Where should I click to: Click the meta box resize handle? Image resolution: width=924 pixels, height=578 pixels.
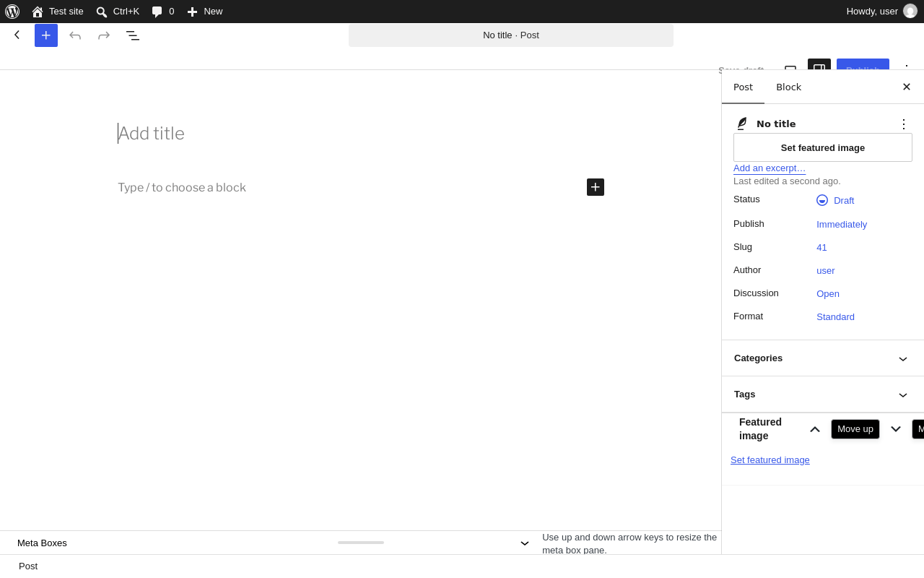pos(361,543)
